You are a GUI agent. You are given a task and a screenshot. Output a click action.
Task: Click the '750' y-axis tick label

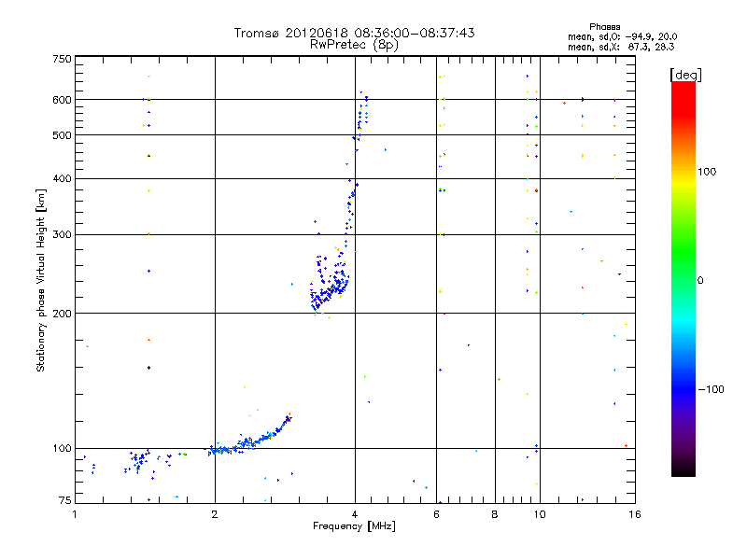click(x=63, y=59)
